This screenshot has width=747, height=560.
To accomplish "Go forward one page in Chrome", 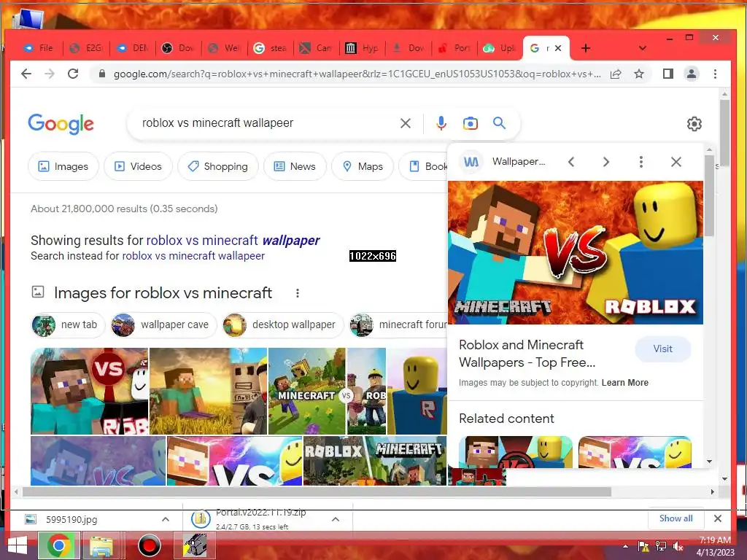I will [50, 74].
